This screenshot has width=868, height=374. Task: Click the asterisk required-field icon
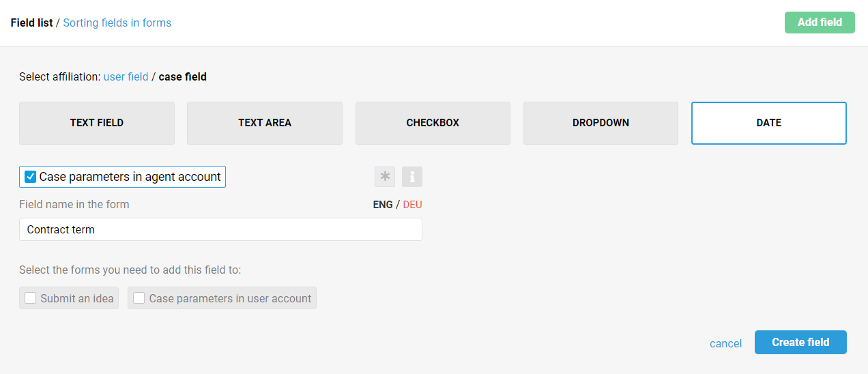385,177
